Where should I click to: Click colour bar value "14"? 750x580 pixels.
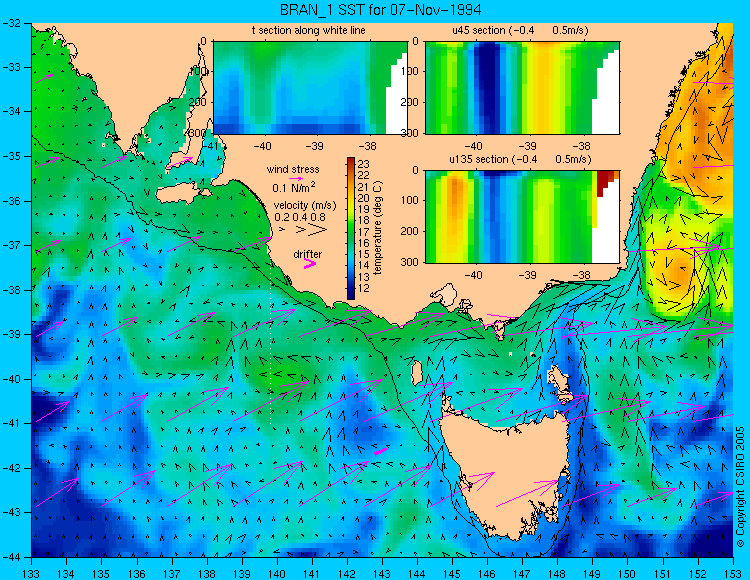pyautogui.click(x=364, y=266)
